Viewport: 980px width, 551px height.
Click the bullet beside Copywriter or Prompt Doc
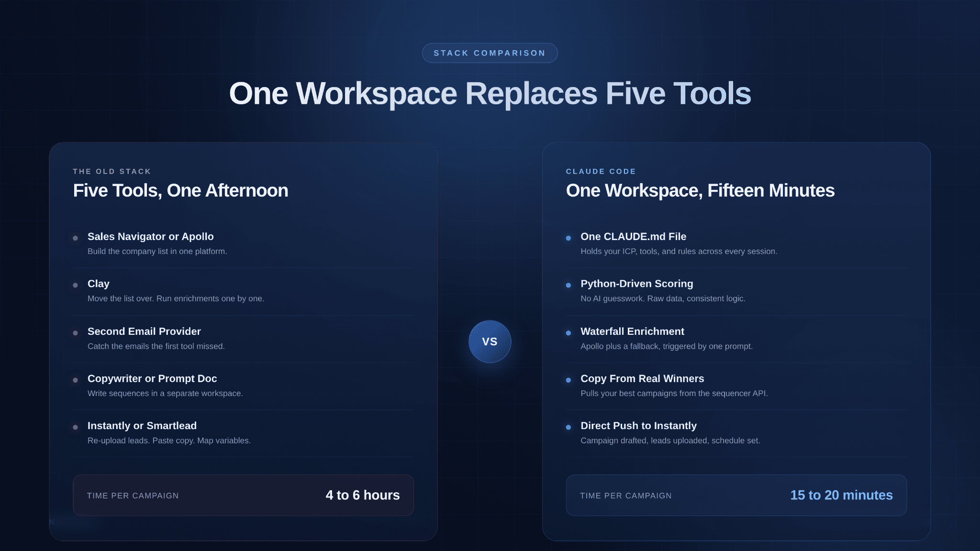pyautogui.click(x=76, y=380)
